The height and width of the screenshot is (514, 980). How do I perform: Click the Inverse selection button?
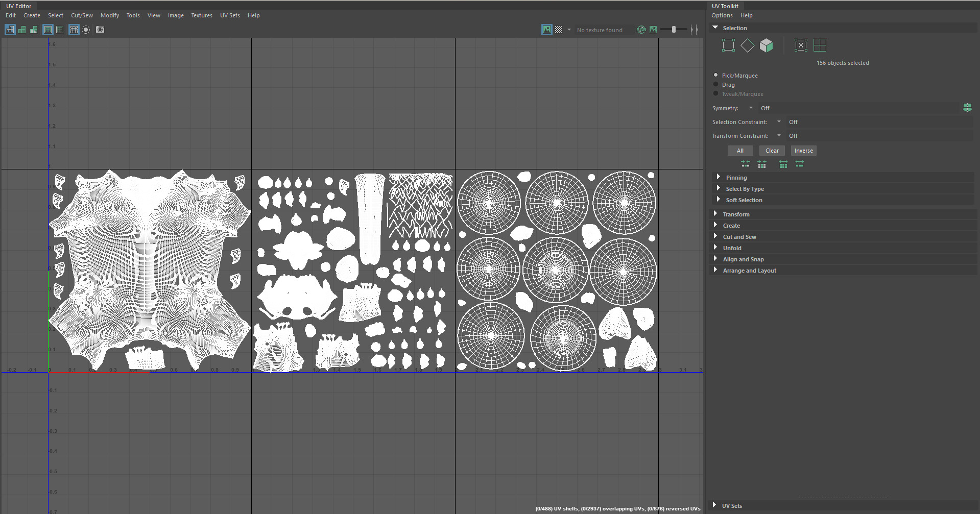tap(804, 151)
